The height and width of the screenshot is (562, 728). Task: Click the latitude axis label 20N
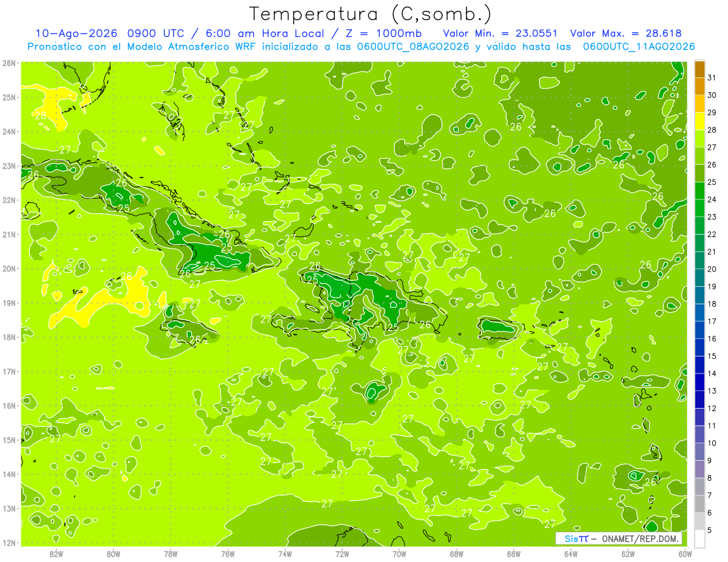click(x=9, y=269)
